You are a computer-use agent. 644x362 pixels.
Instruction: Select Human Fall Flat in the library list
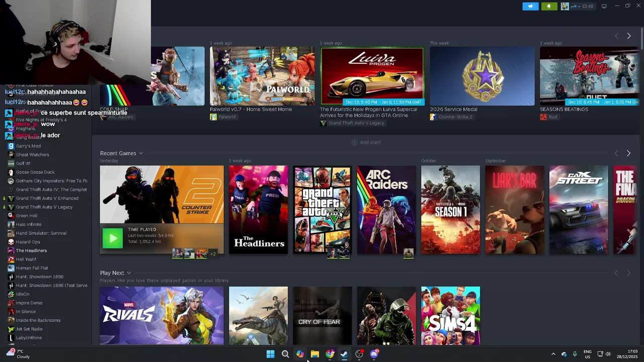click(x=32, y=268)
